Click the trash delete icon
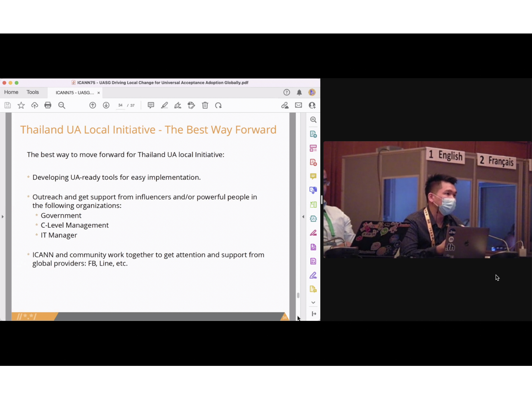The image size is (532, 399). click(205, 105)
